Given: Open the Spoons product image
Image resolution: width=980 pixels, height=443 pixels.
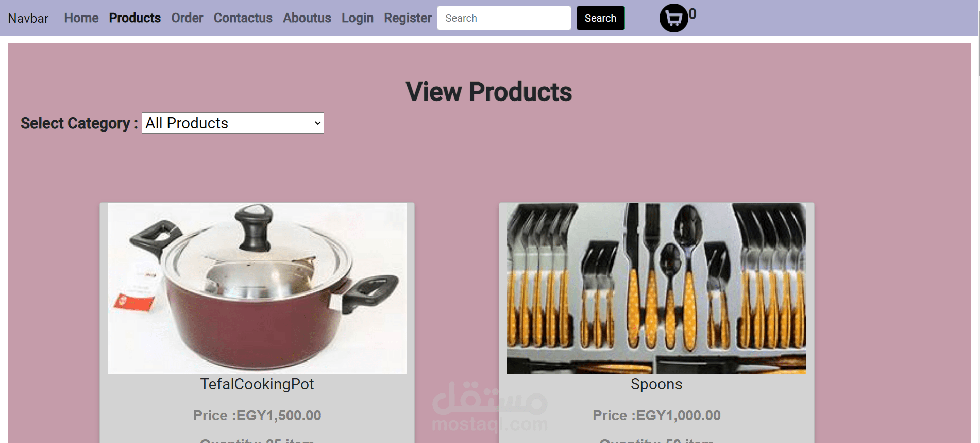Looking at the screenshot, I should click(656, 288).
